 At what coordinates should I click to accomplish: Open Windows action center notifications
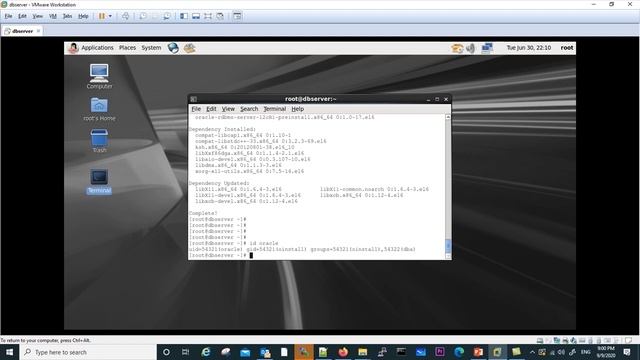[627, 352]
